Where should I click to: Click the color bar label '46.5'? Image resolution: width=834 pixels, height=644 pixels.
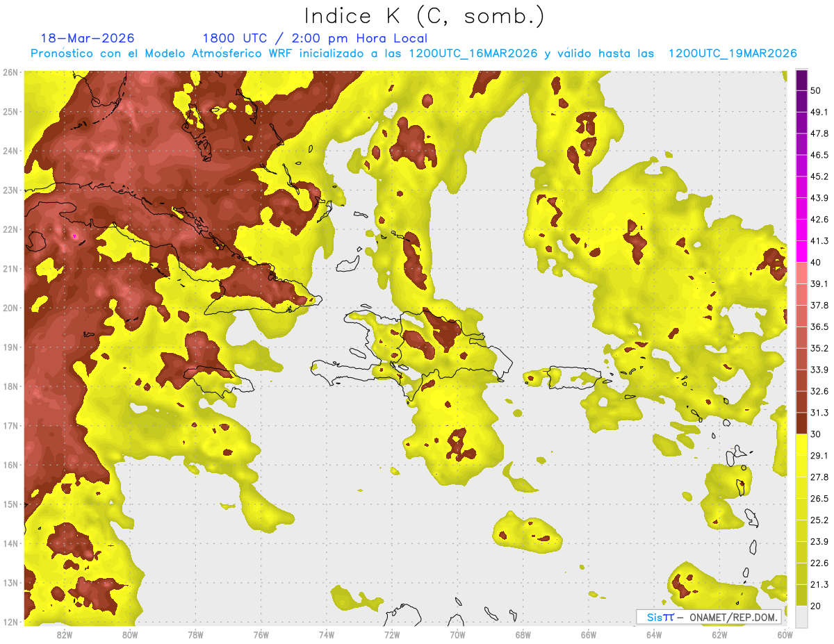coord(819,155)
